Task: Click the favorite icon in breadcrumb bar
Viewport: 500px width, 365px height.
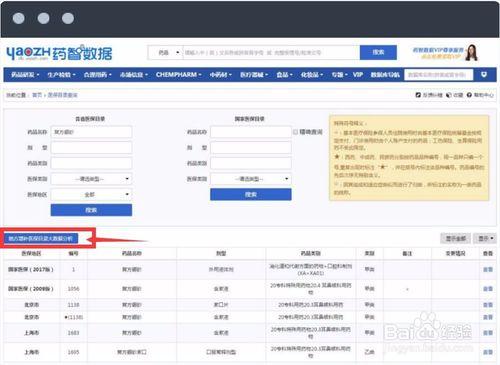Action: [x=449, y=95]
